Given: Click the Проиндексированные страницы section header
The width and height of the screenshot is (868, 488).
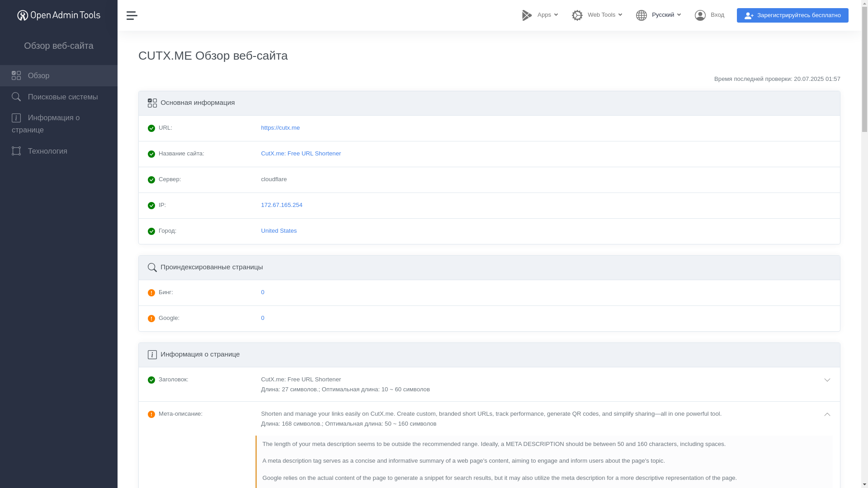Looking at the screenshot, I should 489,267.
